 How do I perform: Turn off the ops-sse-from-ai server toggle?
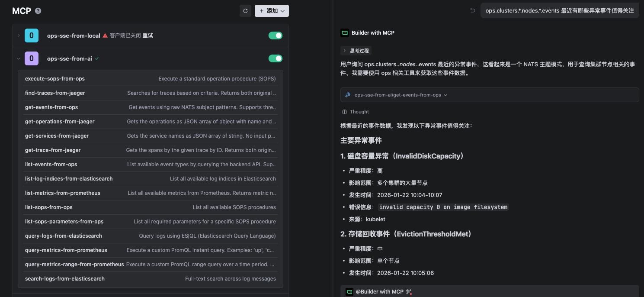[x=276, y=58]
